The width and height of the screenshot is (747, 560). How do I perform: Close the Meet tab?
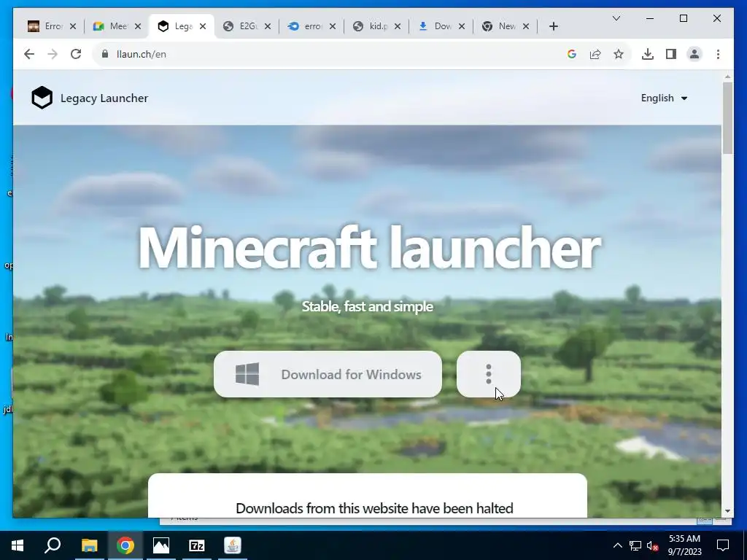[x=138, y=26]
